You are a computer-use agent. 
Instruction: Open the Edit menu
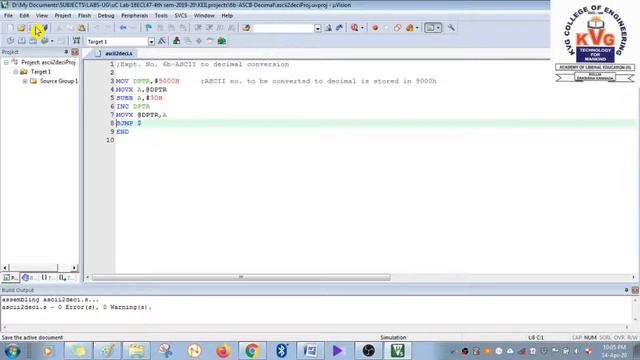[24, 16]
